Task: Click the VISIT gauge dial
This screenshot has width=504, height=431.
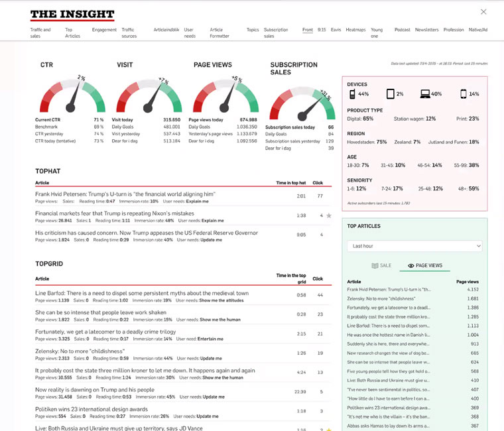Action: click(x=149, y=94)
